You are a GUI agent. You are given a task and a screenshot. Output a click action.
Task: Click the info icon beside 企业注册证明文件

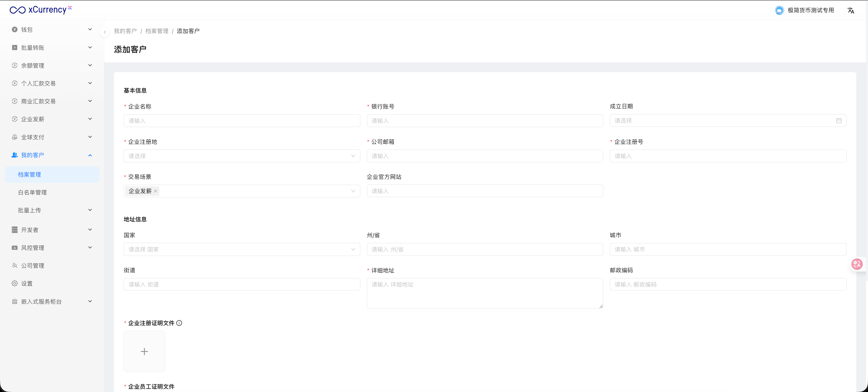click(179, 323)
